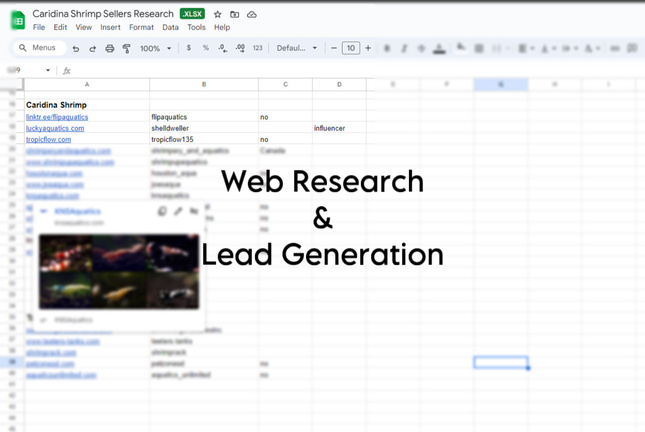645x432 pixels.
Task: Remove link in the link preview card
Action: click(194, 211)
